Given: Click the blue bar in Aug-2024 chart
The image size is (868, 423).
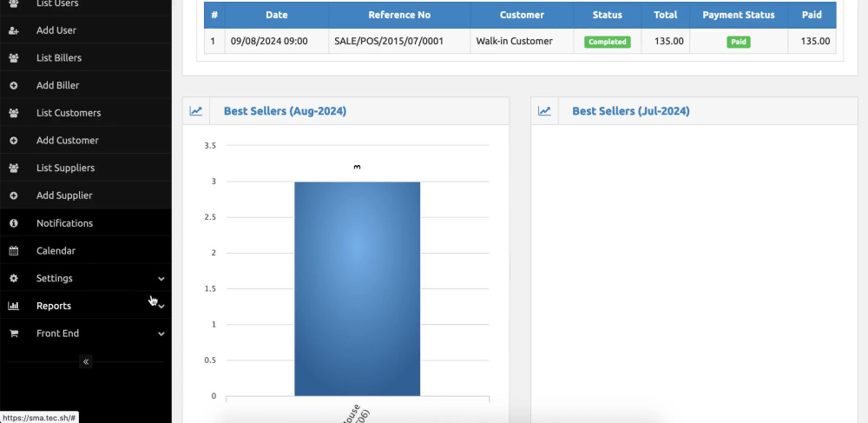Looking at the screenshot, I should tap(357, 288).
